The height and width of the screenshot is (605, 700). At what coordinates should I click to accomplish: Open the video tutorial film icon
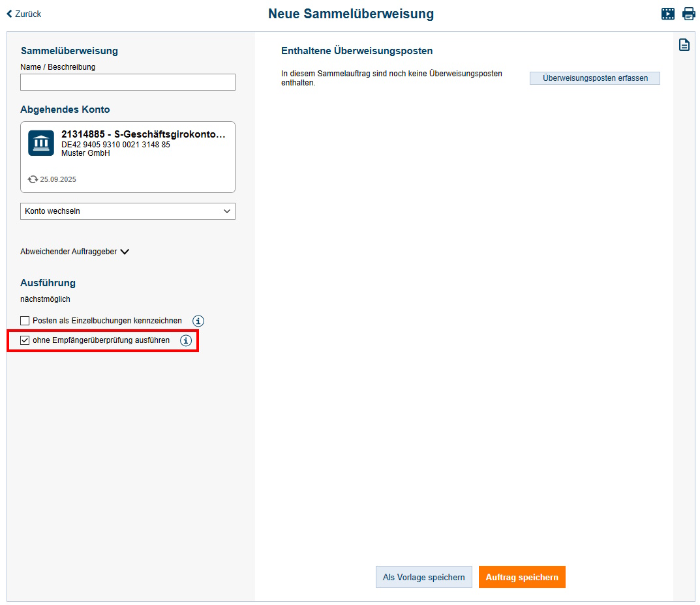click(x=668, y=14)
